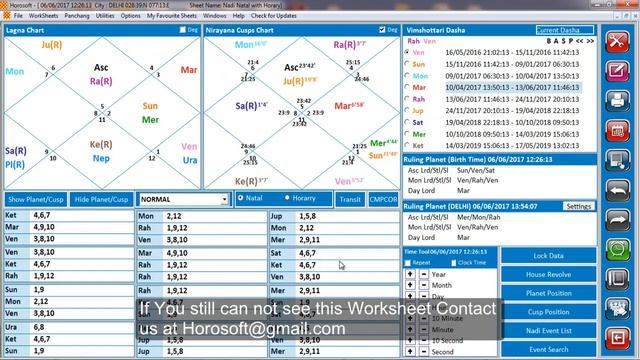
Task: Click the blue group-of-people icon
Action: click(617, 309)
